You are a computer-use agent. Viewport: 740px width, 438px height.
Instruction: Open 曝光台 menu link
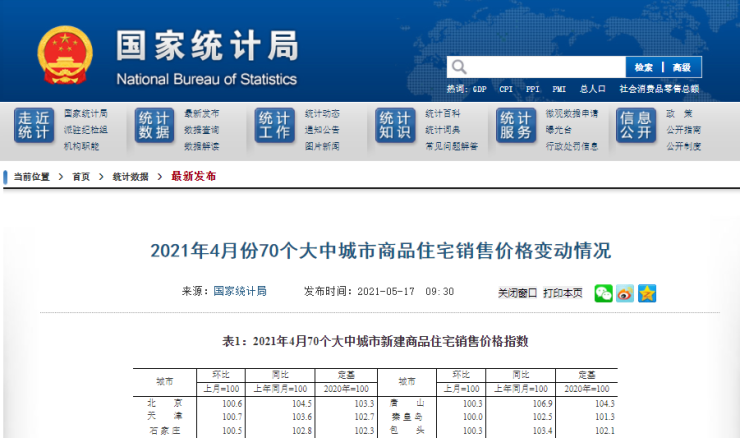click(558, 129)
